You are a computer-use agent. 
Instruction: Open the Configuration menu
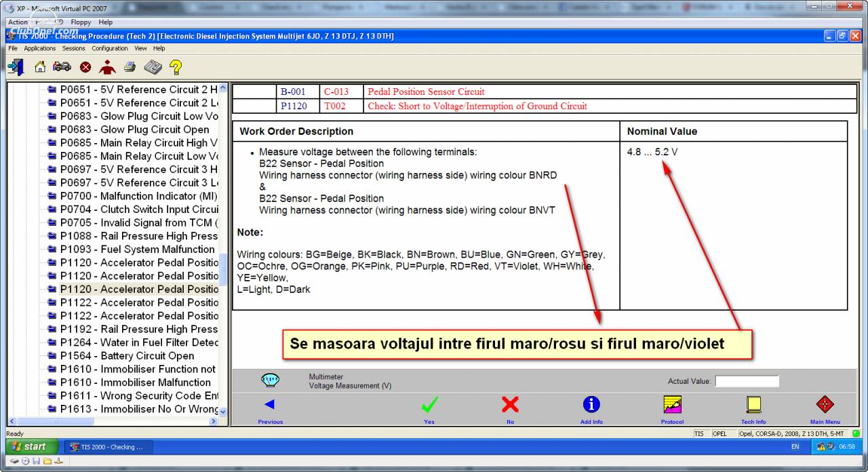click(110, 49)
